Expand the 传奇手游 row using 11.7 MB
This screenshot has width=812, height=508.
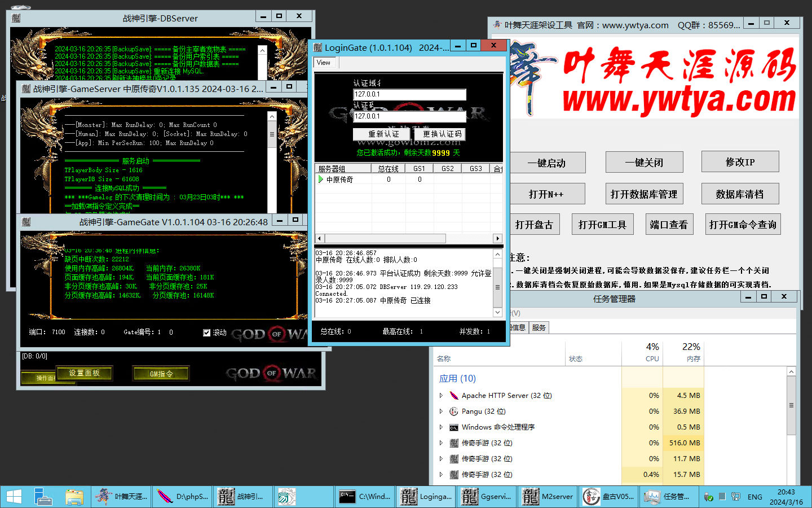click(441, 459)
